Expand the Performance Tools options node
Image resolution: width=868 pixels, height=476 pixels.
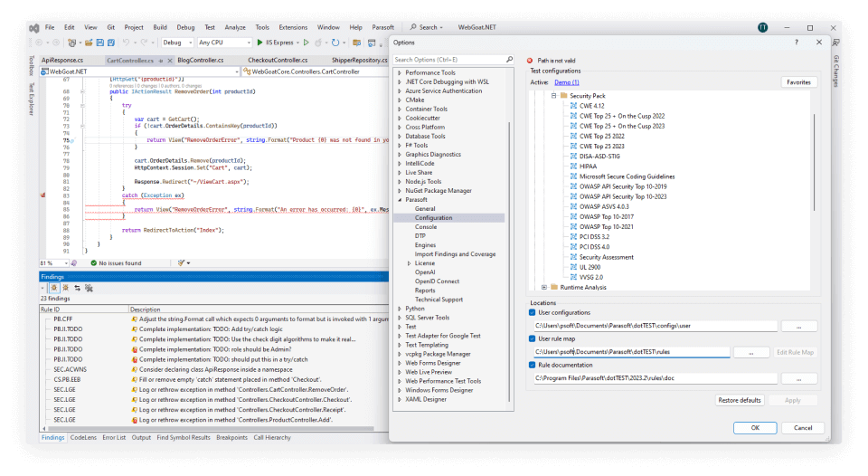click(400, 72)
